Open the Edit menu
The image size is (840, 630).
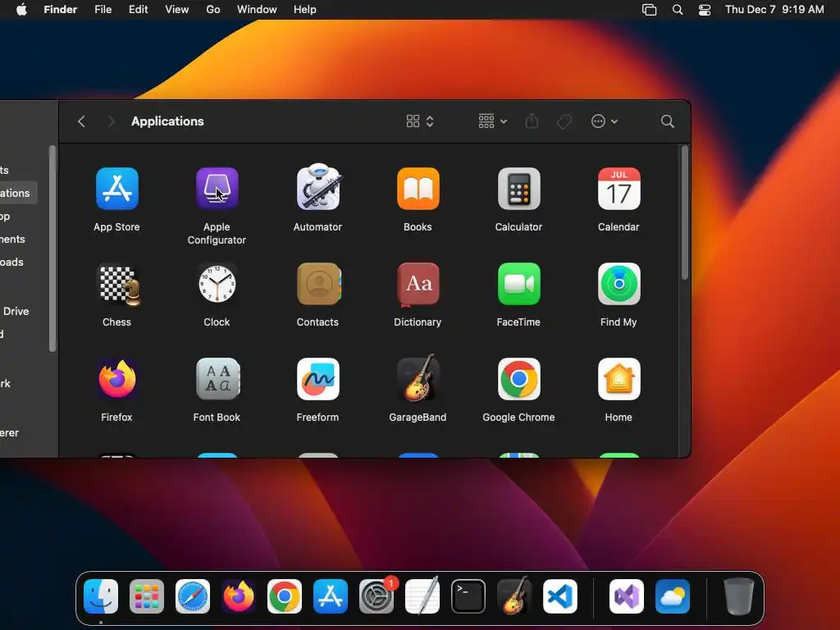pyautogui.click(x=138, y=10)
